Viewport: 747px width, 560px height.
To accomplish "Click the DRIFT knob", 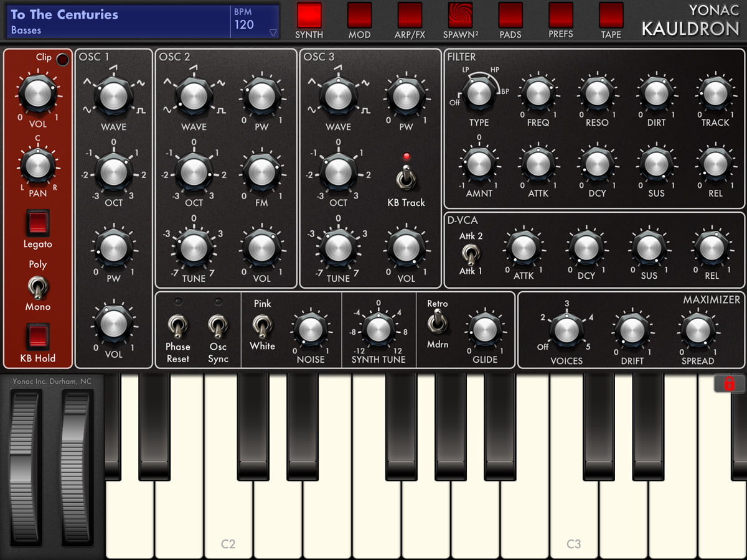I will (x=631, y=330).
